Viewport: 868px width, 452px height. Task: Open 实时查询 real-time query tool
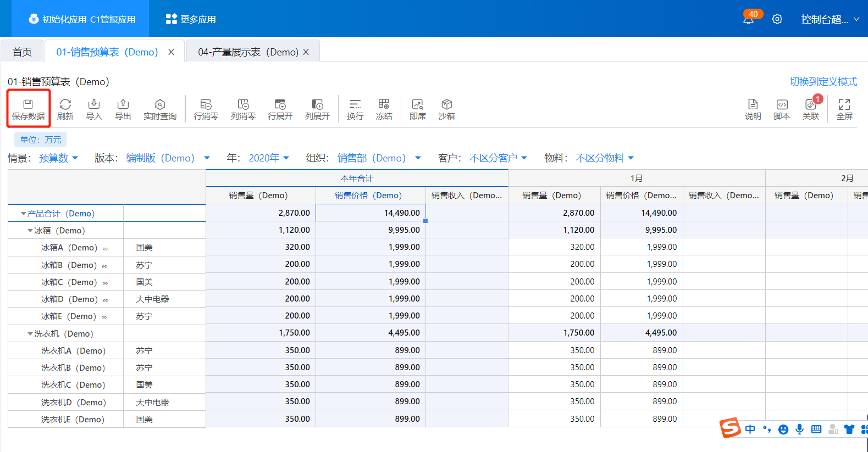159,109
